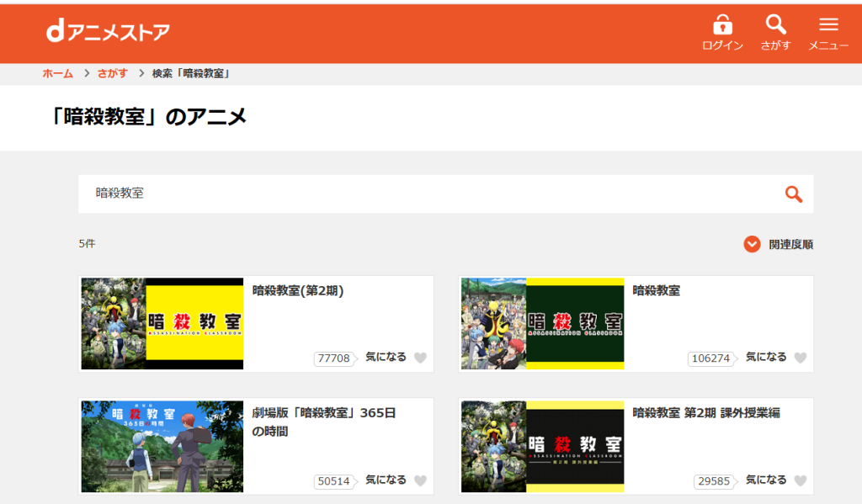Open the メニュー hamburger icon

(828, 33)
